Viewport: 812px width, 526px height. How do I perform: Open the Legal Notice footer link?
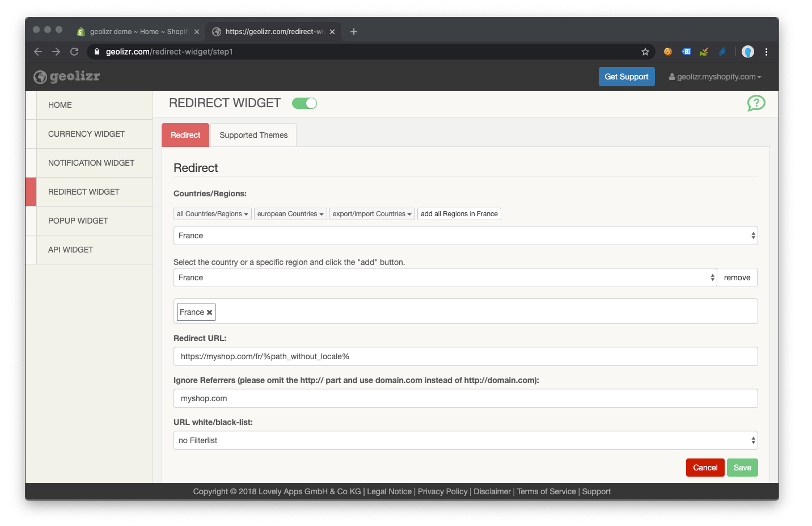[x=390, y=491]
